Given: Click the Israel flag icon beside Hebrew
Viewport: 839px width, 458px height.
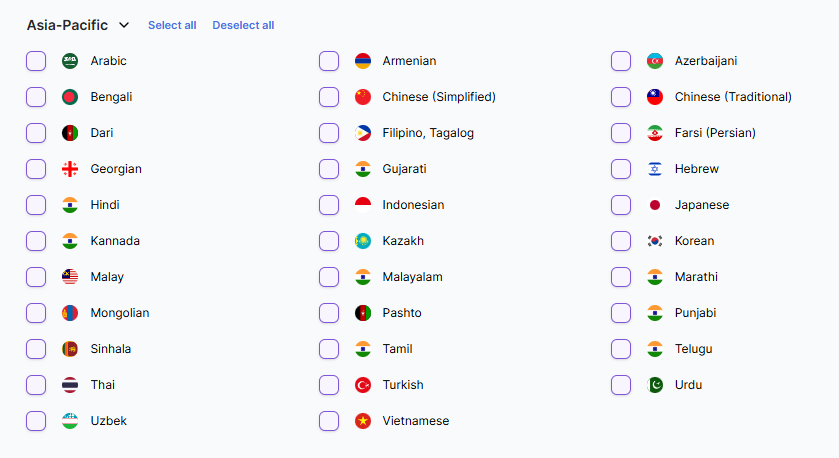Looking at the screenshot, I should (x=654, y=169).
